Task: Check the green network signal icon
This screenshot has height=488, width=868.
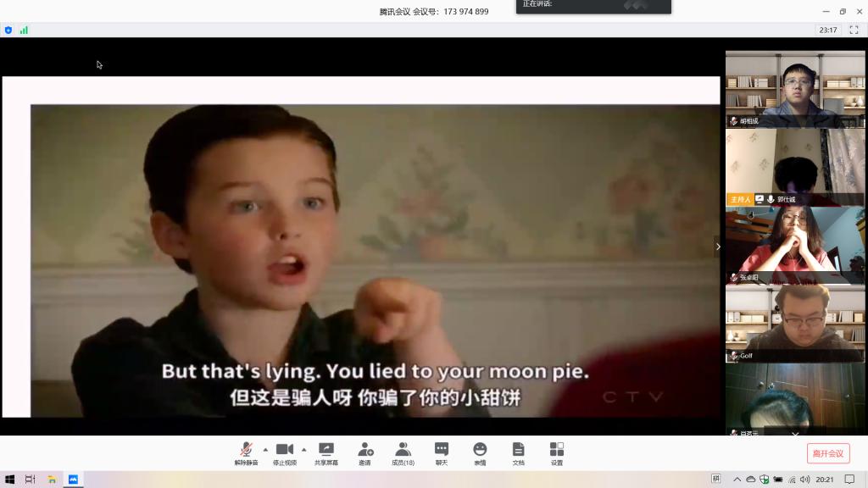Action: 24,30
